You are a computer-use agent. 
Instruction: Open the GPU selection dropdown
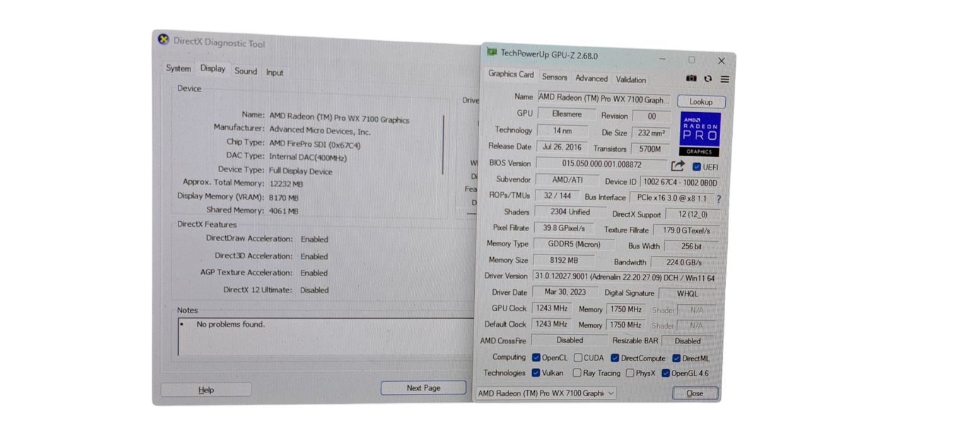pyautogui.click(x=545, y=393)
